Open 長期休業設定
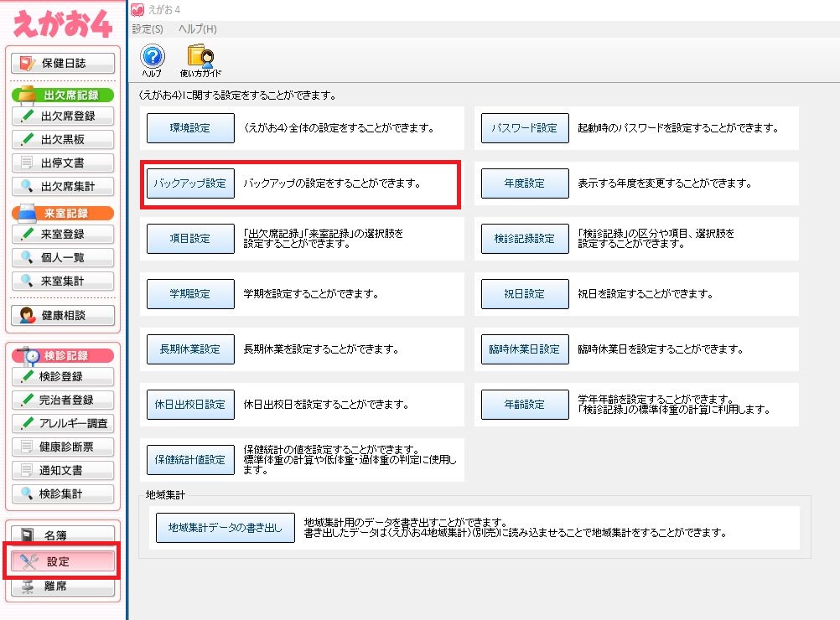Viewport: 840px width, 620px height. 190,349
